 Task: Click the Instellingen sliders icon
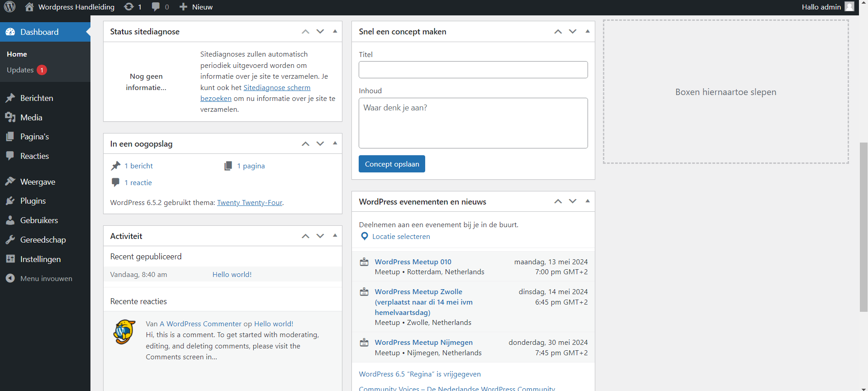pyautogui.click(x=10, y=259)
